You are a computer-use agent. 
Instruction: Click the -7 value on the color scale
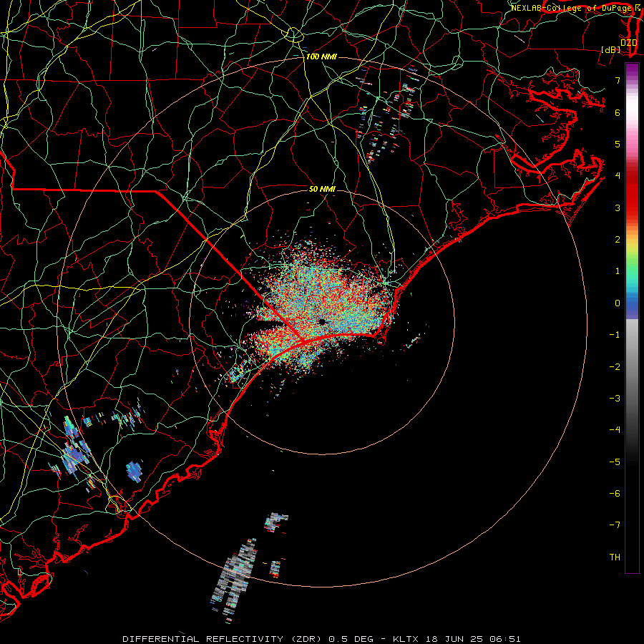point(615,525)
